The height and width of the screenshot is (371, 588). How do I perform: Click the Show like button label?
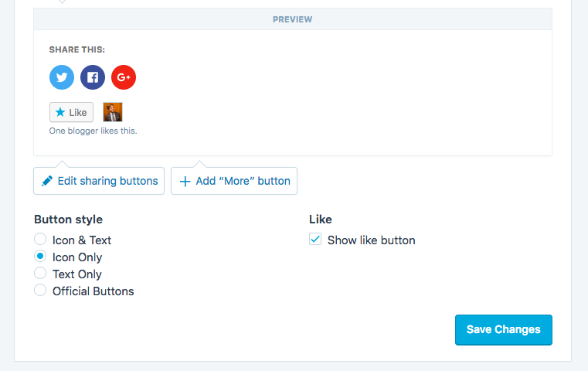point(371,240)
